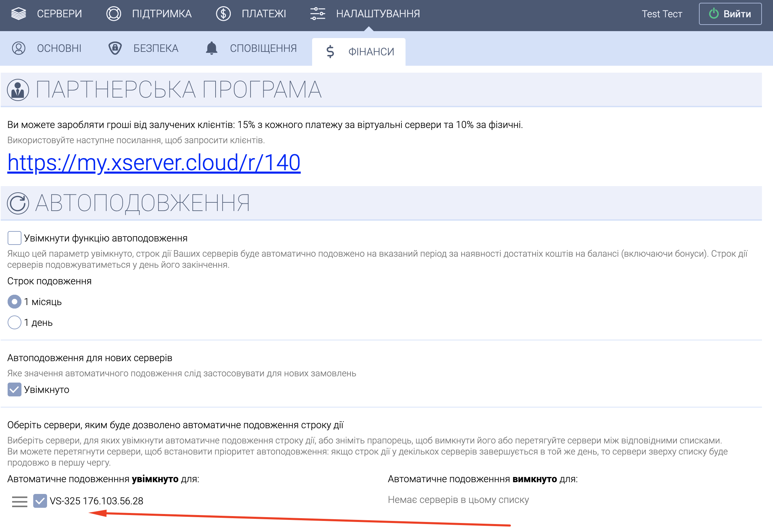Click the shield lock icon beside БЕЗПЕКА

pyautogui.click(x=115, y=48)
